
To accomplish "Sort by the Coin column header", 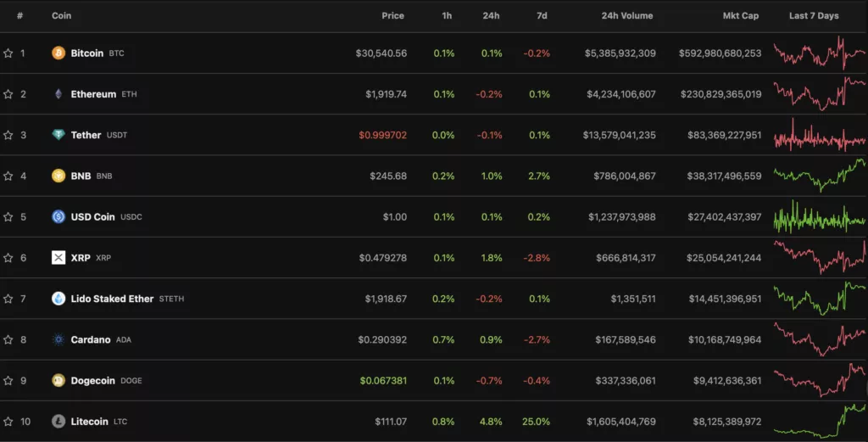I will (x=61, y=15).
